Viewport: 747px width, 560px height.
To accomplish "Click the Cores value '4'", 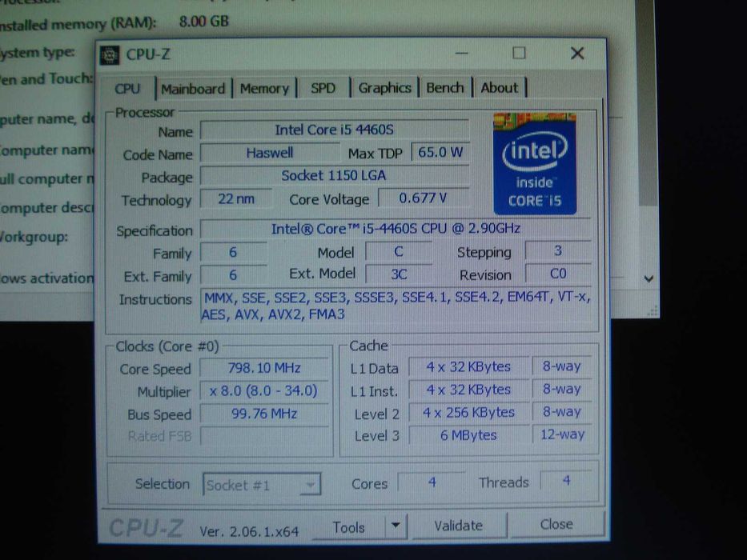I will tap(432, 482).
